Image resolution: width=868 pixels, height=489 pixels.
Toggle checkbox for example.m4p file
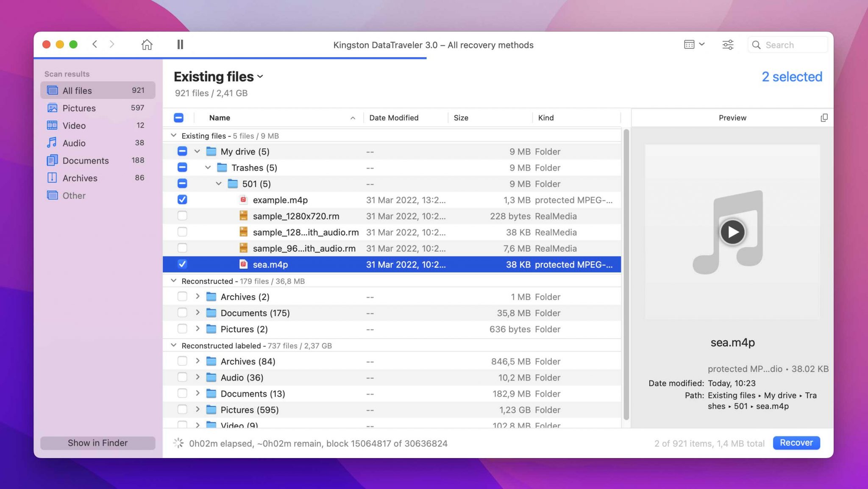pyautogui.click(x=182, y=199)
